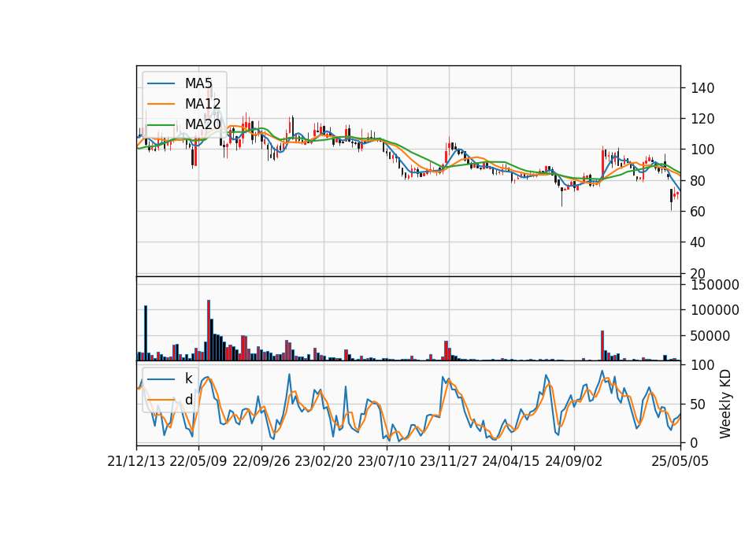This screenshot has width=756, height=543.
Task: Click the 21/12/13 date label
Action: pyautogui.click(x=136, y=461)
